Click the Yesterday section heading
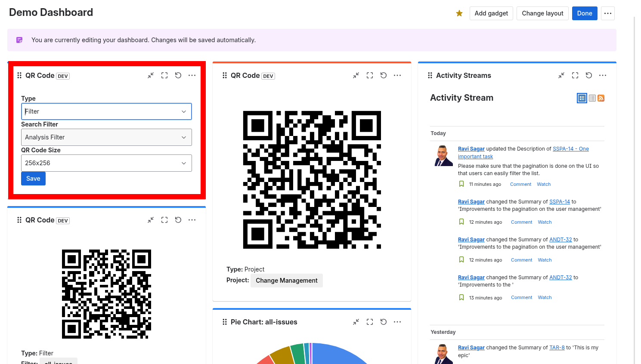Viewport: 641px width, 364px height. point(443,332)
